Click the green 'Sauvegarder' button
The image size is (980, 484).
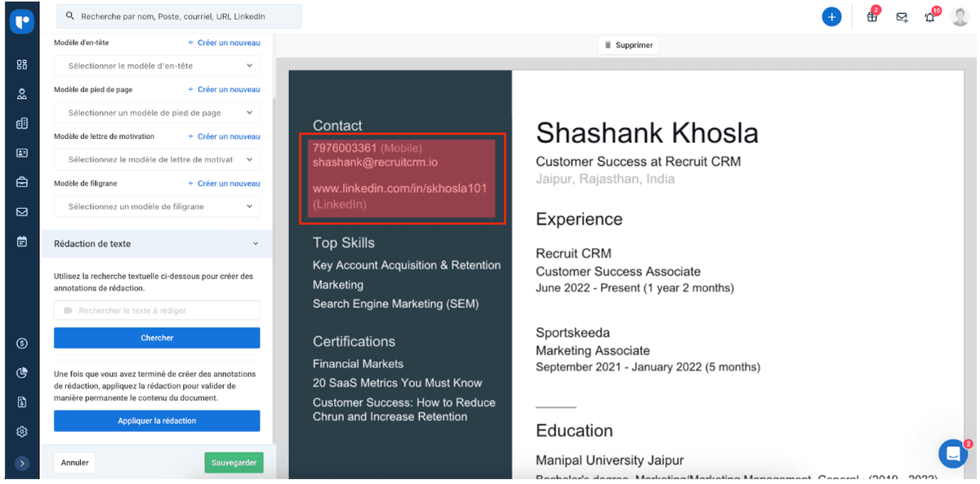click(x=234, y=463)
